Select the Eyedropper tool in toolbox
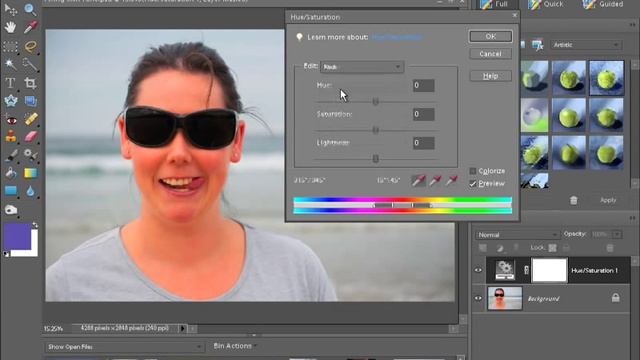Screen dimensions: 640x360 click(30, 27)
